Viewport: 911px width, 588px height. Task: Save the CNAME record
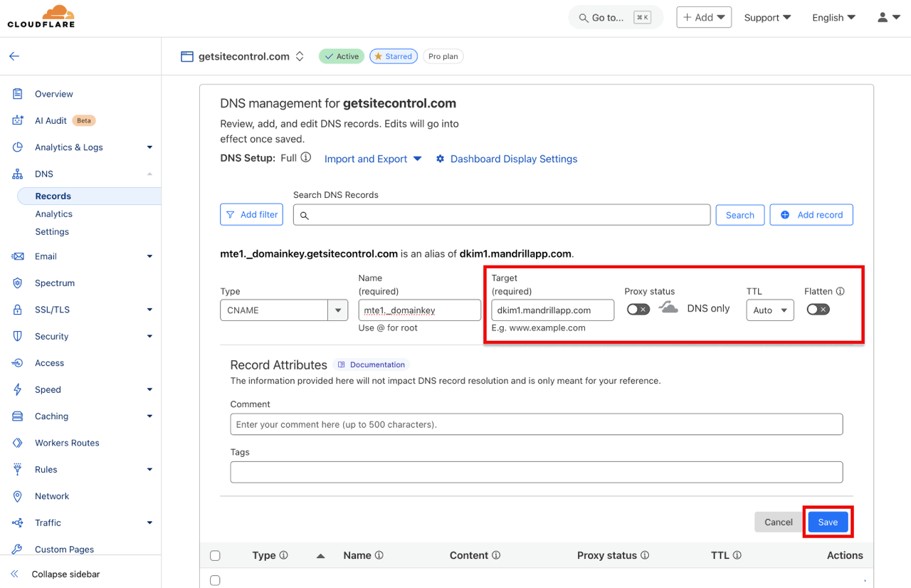pos(828,522)
